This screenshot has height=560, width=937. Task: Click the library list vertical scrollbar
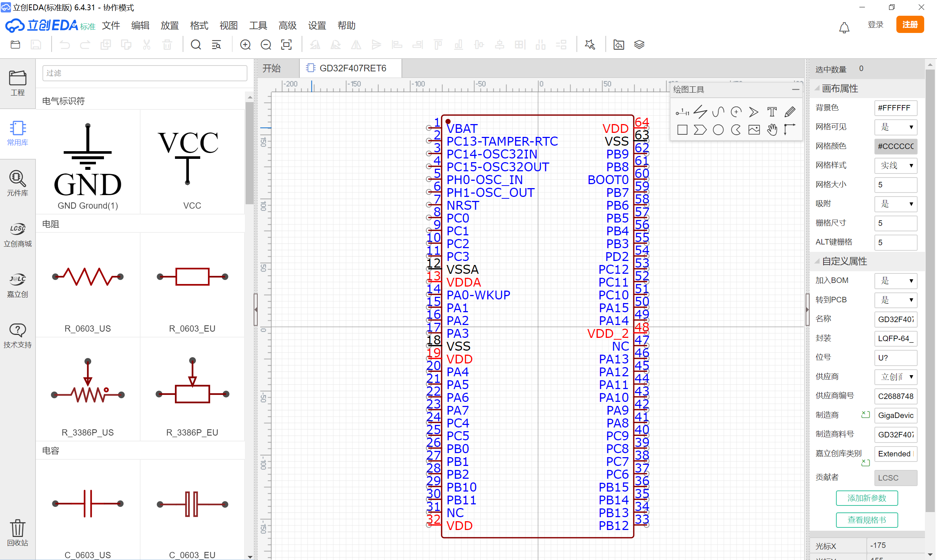[249, 153]
